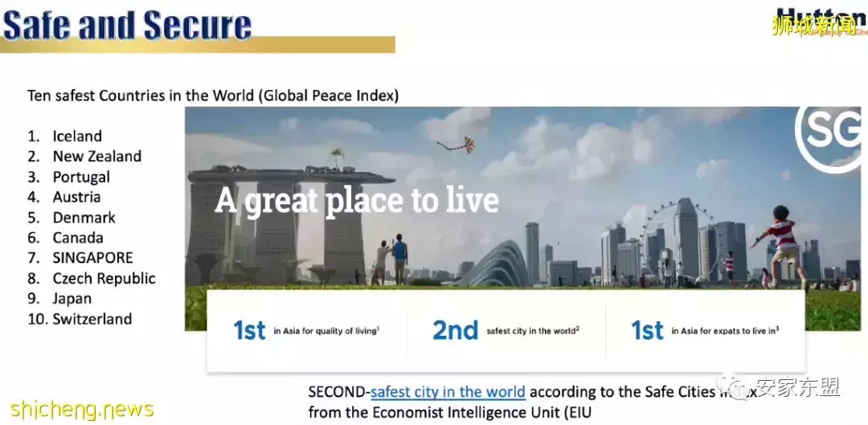Select 'Iceland' at the top of the list

click(77, 136)
